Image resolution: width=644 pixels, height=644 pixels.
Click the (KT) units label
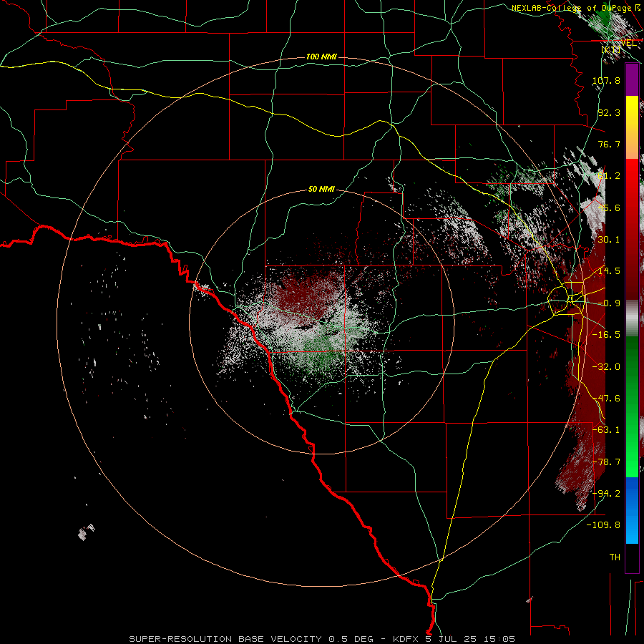[x=611, y=49]
